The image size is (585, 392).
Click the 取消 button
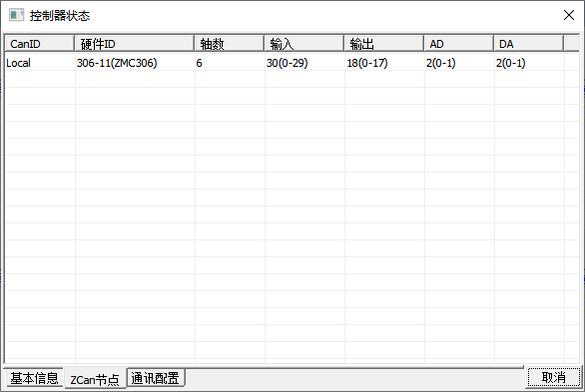(x=554, y=377)
